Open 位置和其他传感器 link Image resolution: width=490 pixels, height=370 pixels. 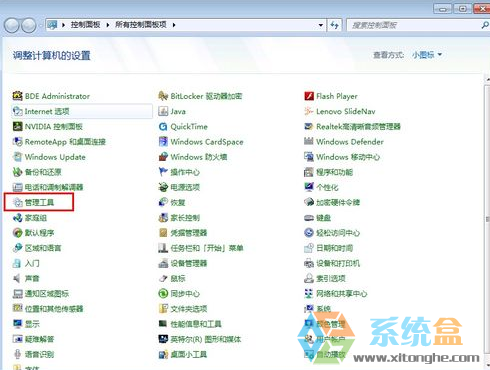(x=54, y=309)
